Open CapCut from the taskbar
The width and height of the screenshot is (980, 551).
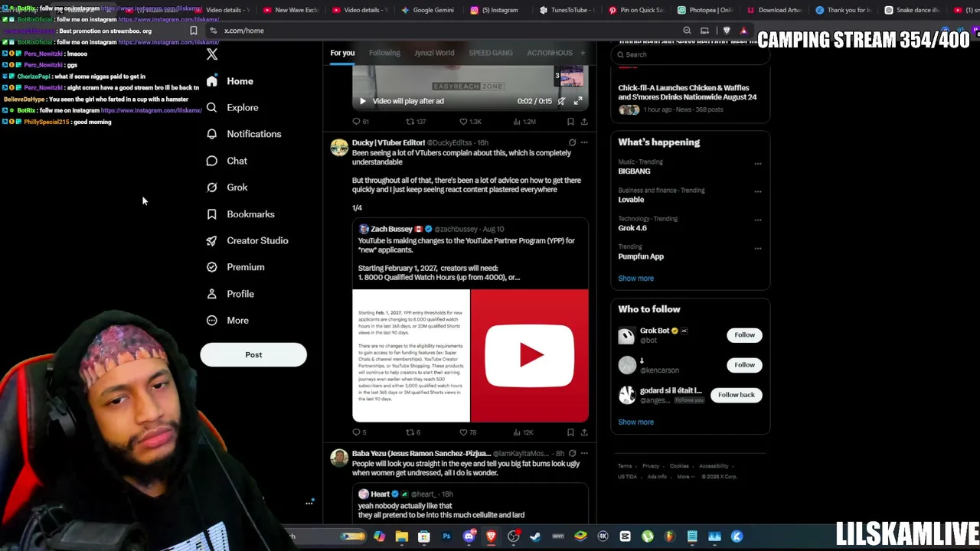(x=626, y=536)
